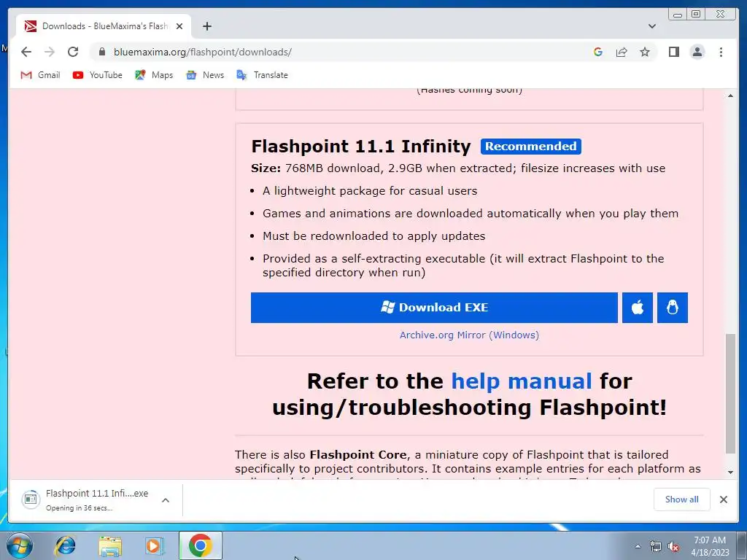Go back to previous page
This screenshot has width=747, height=560.
(26, 52)
